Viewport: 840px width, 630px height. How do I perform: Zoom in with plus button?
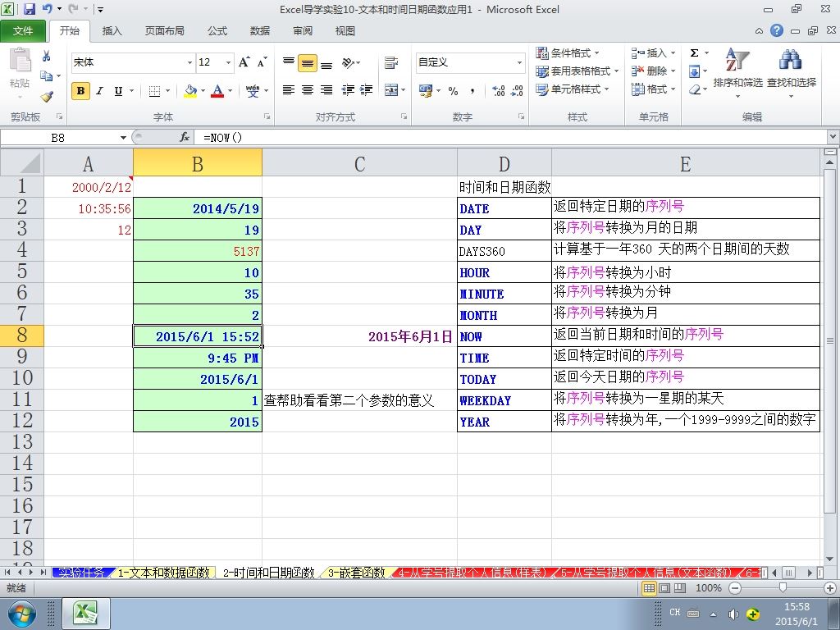[x=830, y=588]
